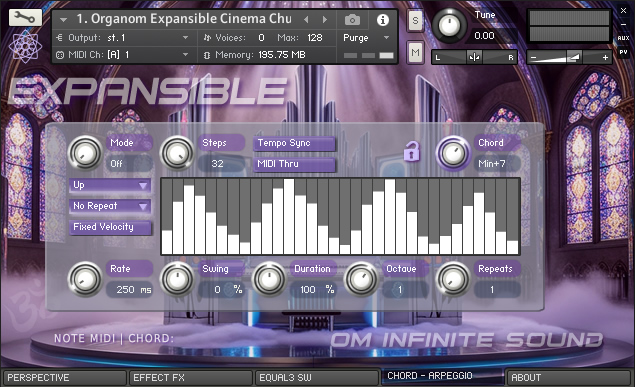The image size is (635, 387).
Task: Open the instrument info icon
Action: pyautogui.click(x=383, y=20)
